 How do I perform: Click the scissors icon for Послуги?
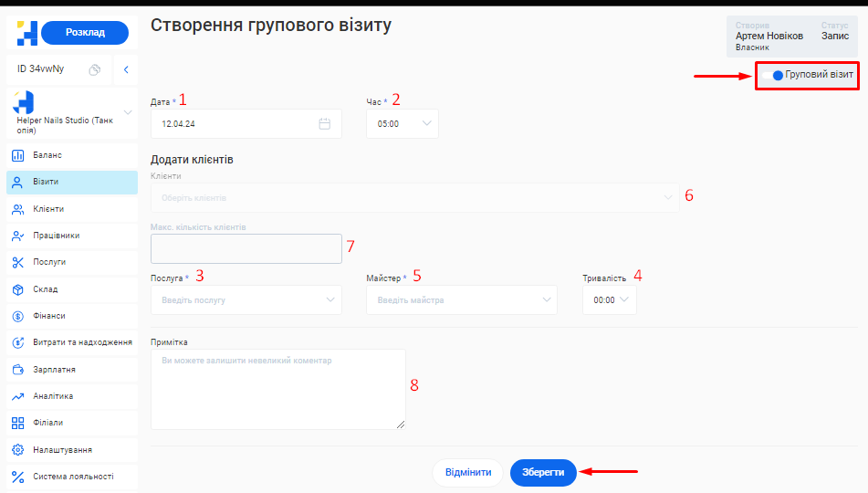coord(17,262)
